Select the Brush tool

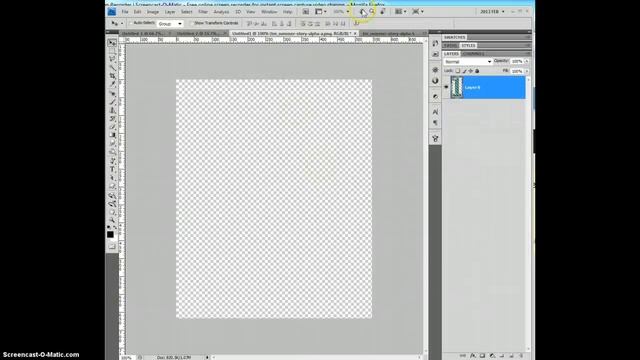coord(112,102)
